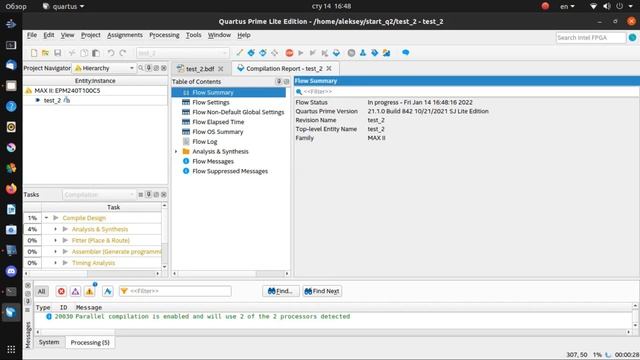The image size is (640, 360).
Task: Click the blue speech bubble toolbar icon
Action: click(405, 53)
